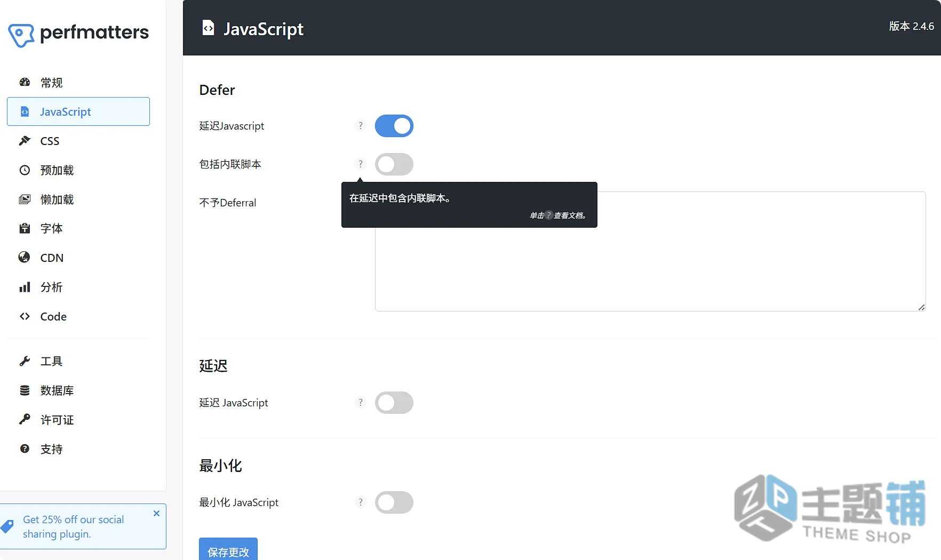Click the help icon beside 延迟 JavaScript
The width and height of the screenshot is (941, 560).
361,403
